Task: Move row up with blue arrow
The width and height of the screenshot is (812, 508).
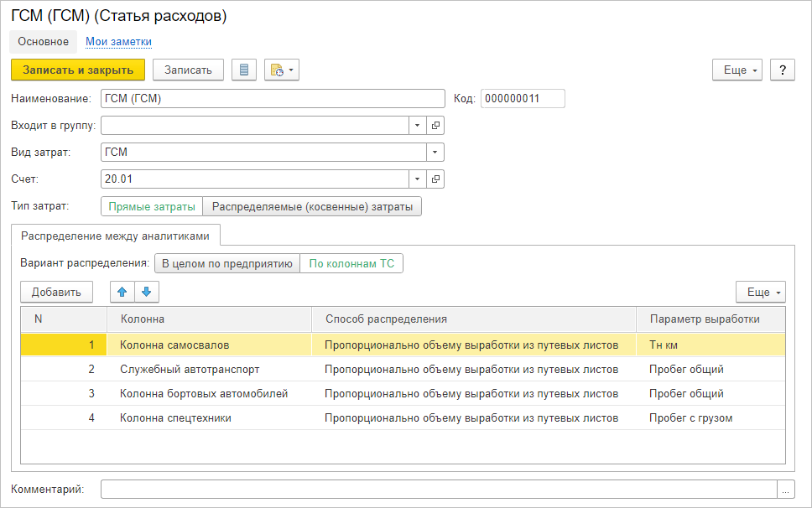Action: coord(122,292)
